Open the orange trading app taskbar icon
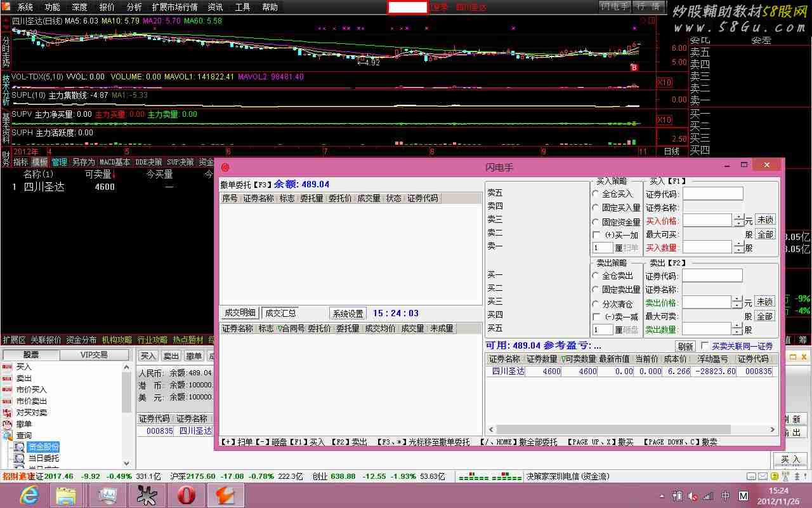This screenshot has height=508, width=812. [x=225, y=495]
